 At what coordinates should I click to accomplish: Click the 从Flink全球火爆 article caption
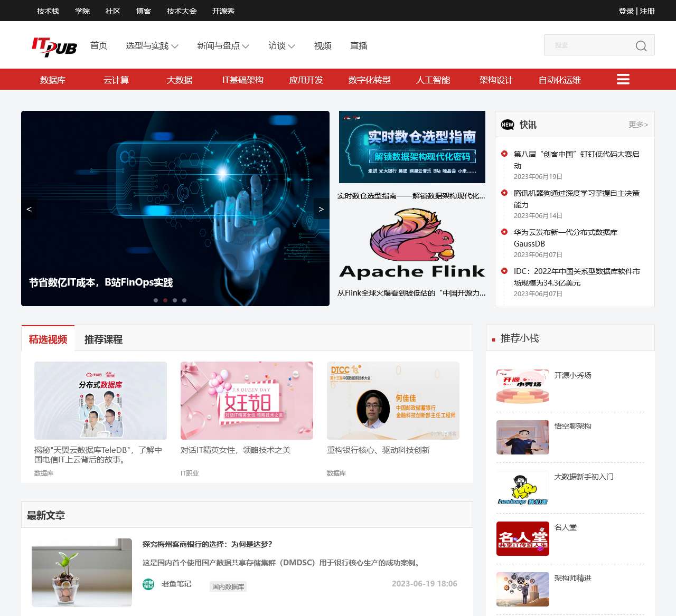(411, 293)
